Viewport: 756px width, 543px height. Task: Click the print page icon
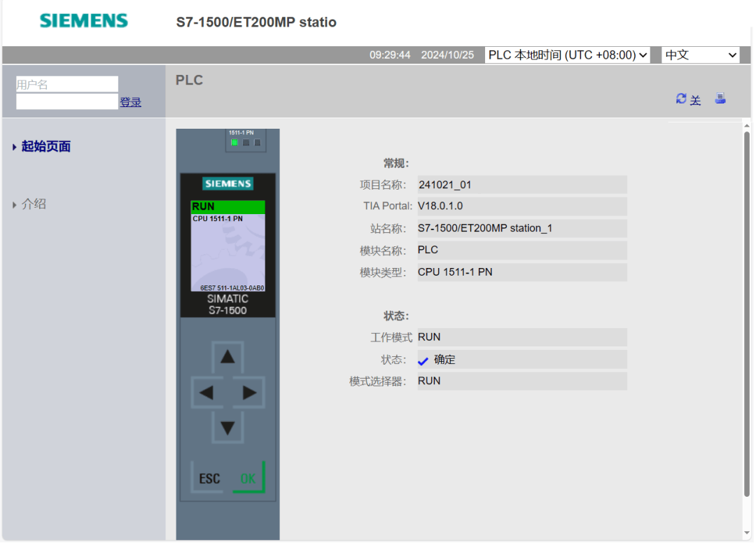[x=720, y=98]
